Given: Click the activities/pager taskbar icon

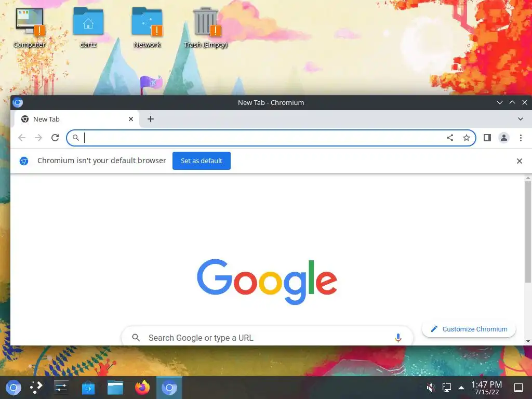Looking at the screenshot, I should click(36, 388).
